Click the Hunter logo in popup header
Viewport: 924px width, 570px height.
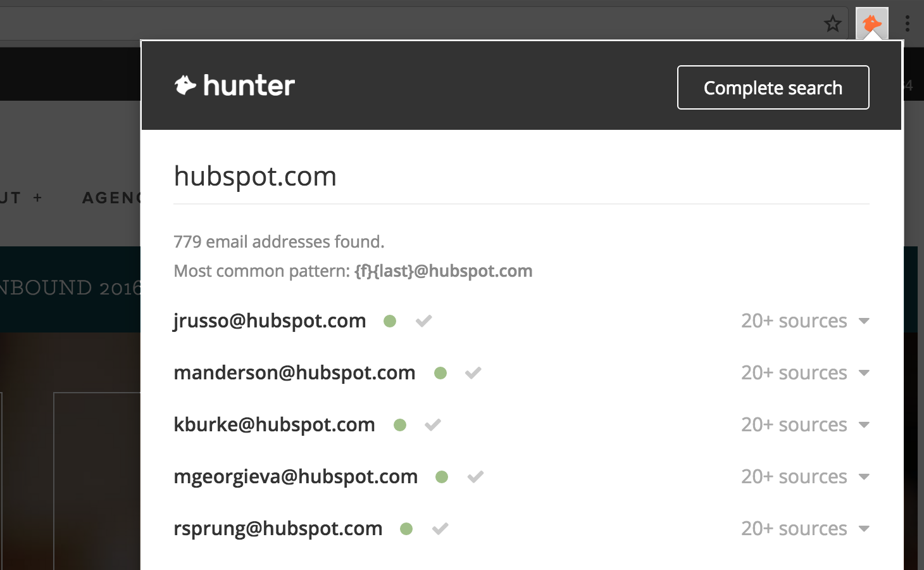tap(235, 86)
